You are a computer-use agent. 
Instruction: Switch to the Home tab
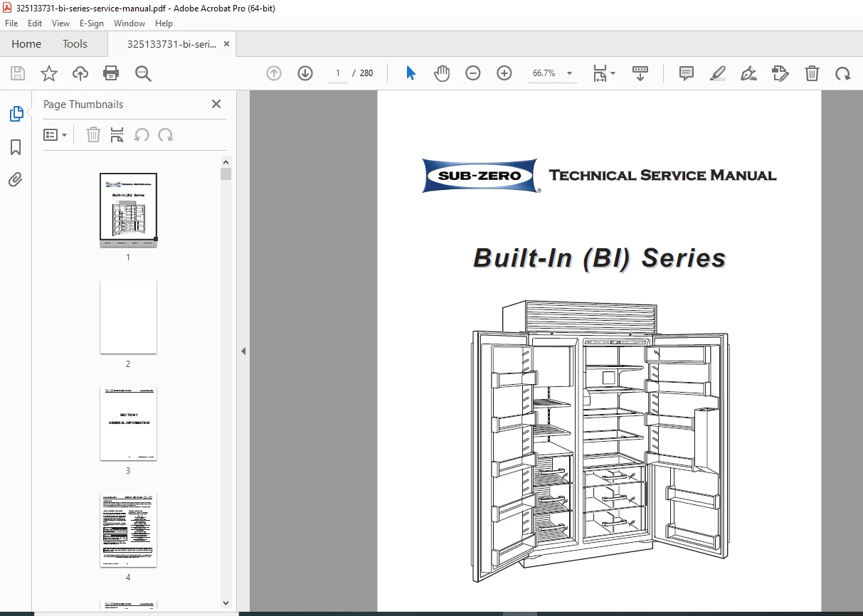coord(26,43)
